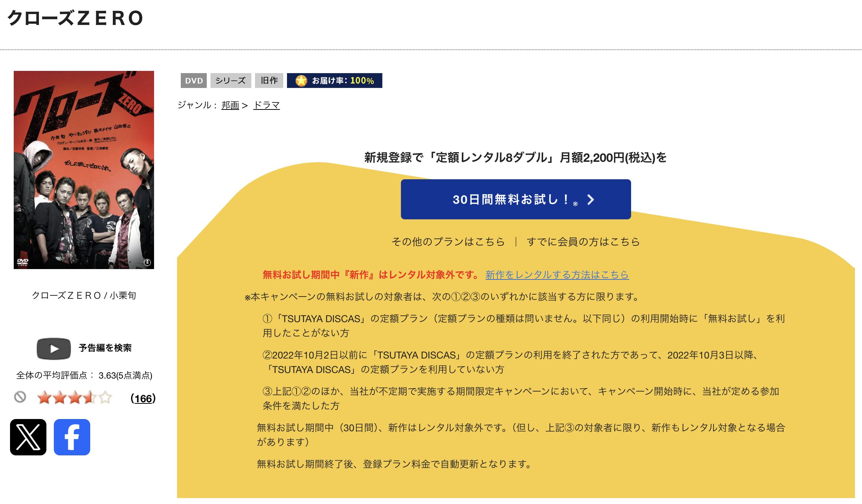Viewport: 862px width, 504px height.
Task: Click the chevron on free trial button
Action: coord(591,200)
